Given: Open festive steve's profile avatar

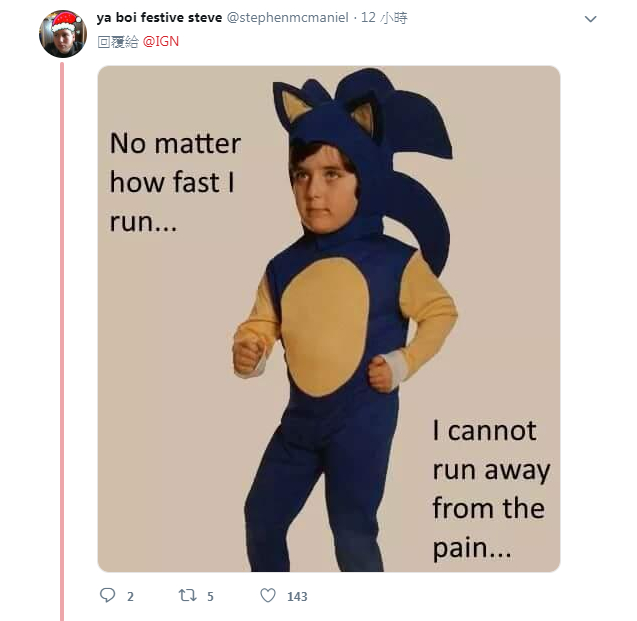Looking at the screenshot, I should click(62, 35).
